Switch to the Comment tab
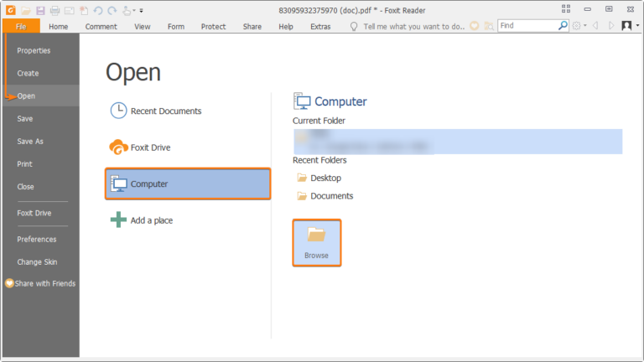 click(101, 26)
